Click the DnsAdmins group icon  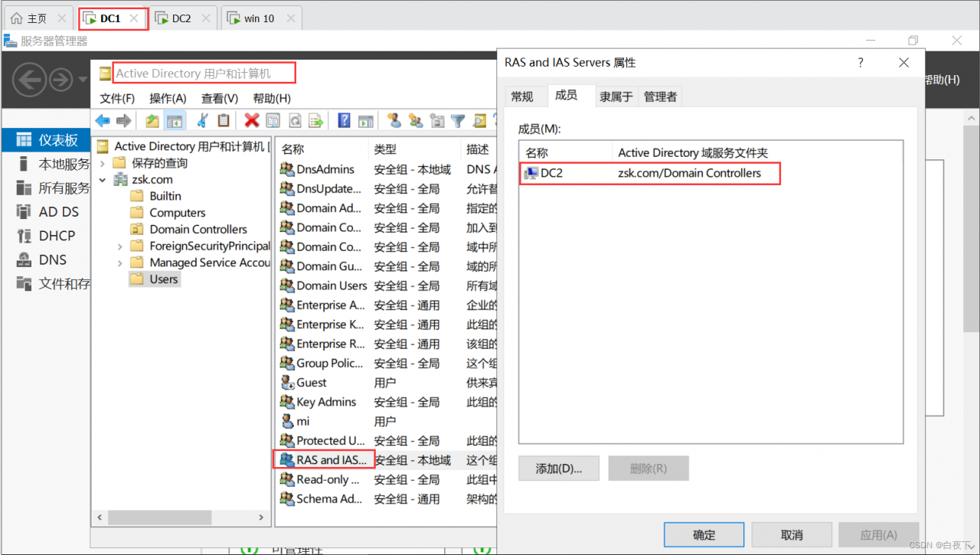(x=287, y=169)
